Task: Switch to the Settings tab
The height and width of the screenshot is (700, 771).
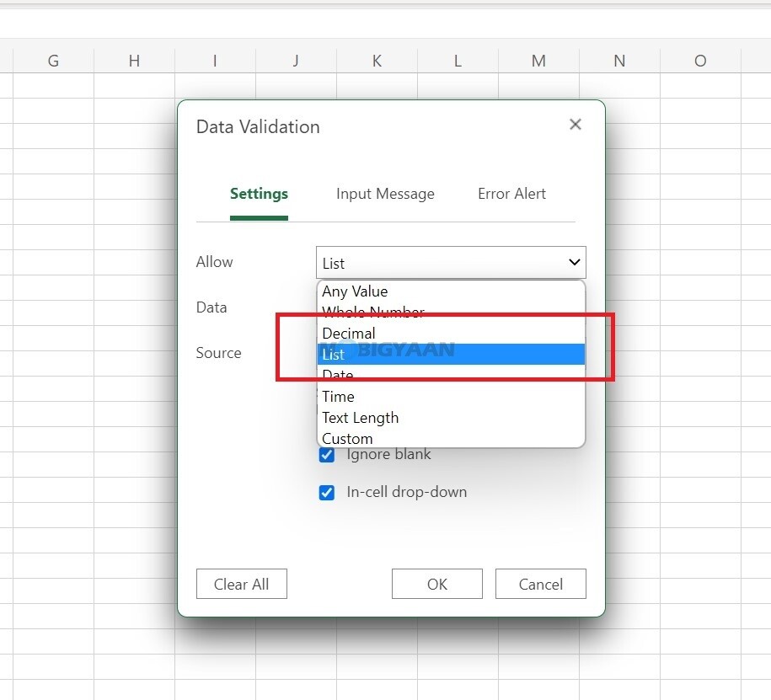Action: 259,194
